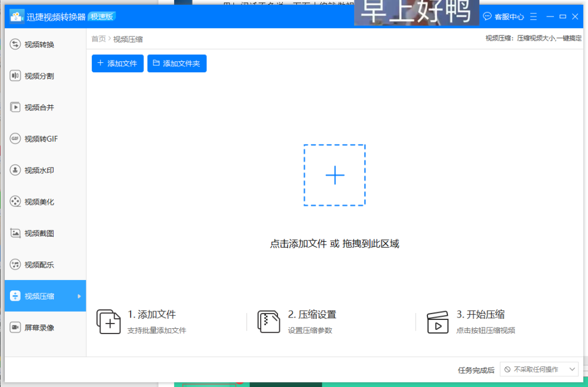Click the 视频转GIF icon
The image size is (588, 387).
pyautogui.click(x=16, y=139)
